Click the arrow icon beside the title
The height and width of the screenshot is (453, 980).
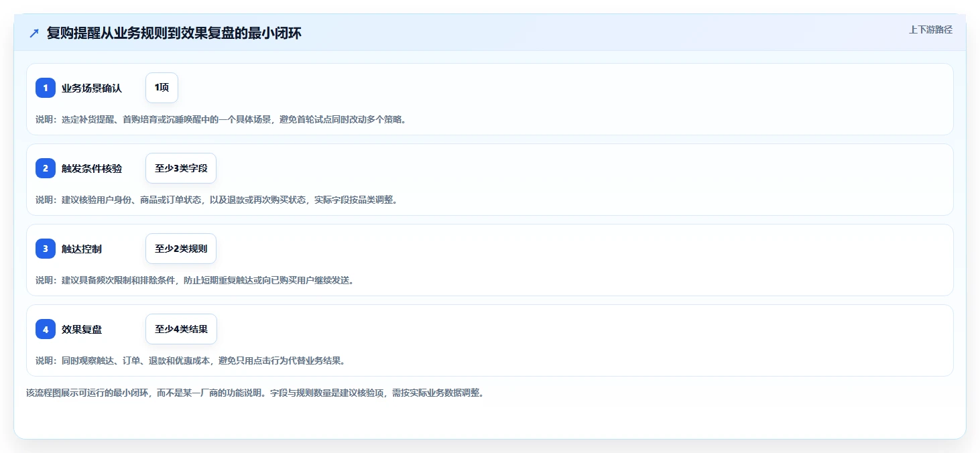click(34, 33)
